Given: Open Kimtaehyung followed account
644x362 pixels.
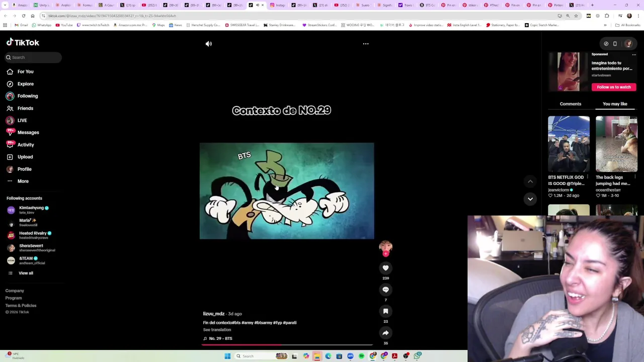Looking at the screenshot, I should (28, 210).
